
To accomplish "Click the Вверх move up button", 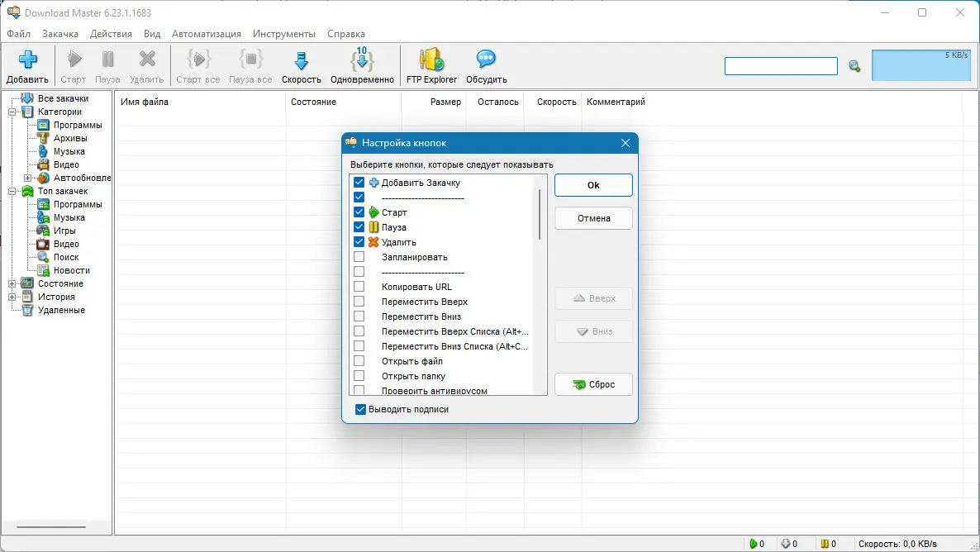I will tap(593, 298).
